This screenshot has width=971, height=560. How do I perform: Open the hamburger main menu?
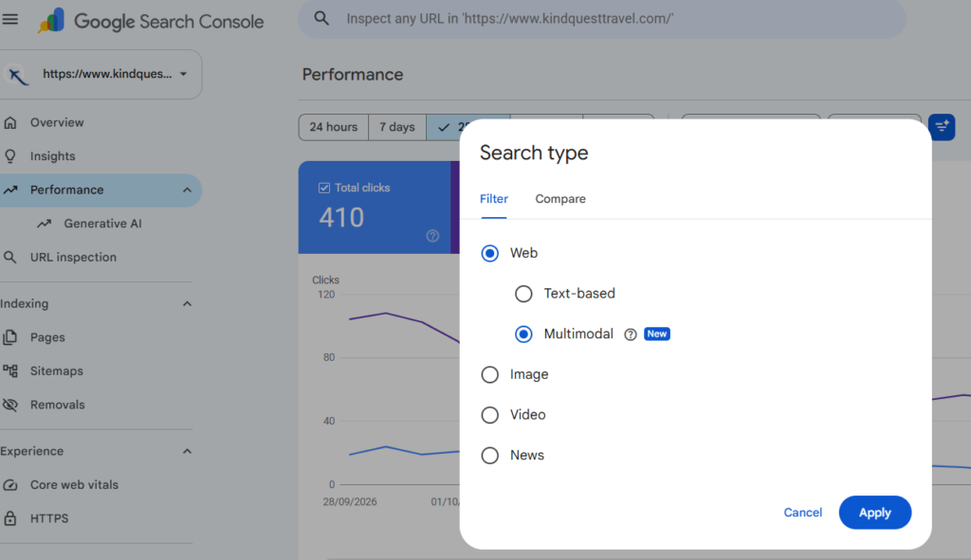point(9,19)
